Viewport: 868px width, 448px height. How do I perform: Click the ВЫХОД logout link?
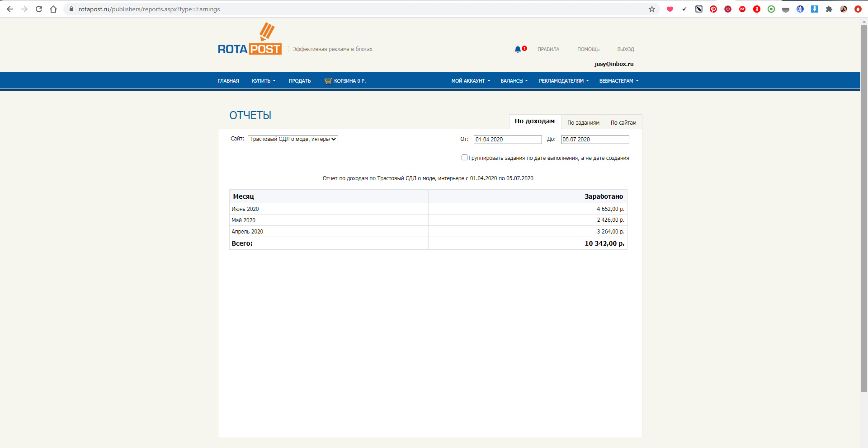pos(626,49)
